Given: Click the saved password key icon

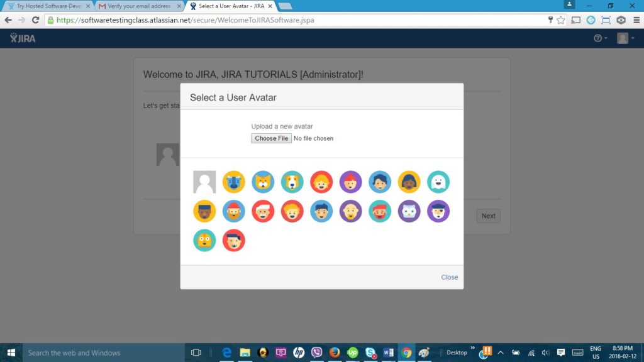Looking at the screenshot, I should tap(550, 19).
